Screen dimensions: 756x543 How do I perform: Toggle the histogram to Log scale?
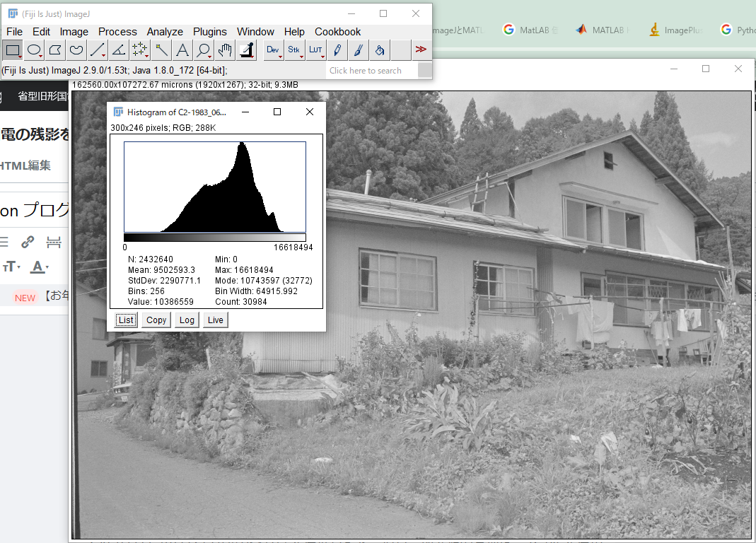tap(187, 320)
